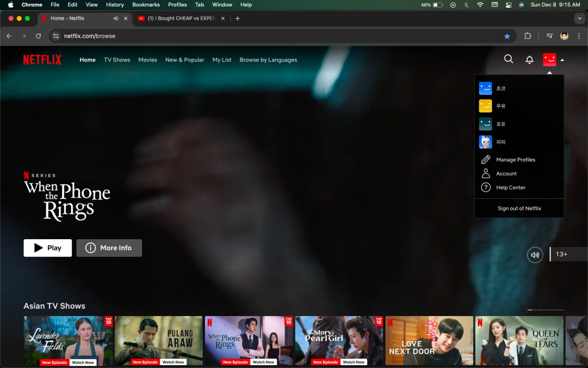588x368 pixels.
Task: Open the Window menu
Action: click(222, 5)
